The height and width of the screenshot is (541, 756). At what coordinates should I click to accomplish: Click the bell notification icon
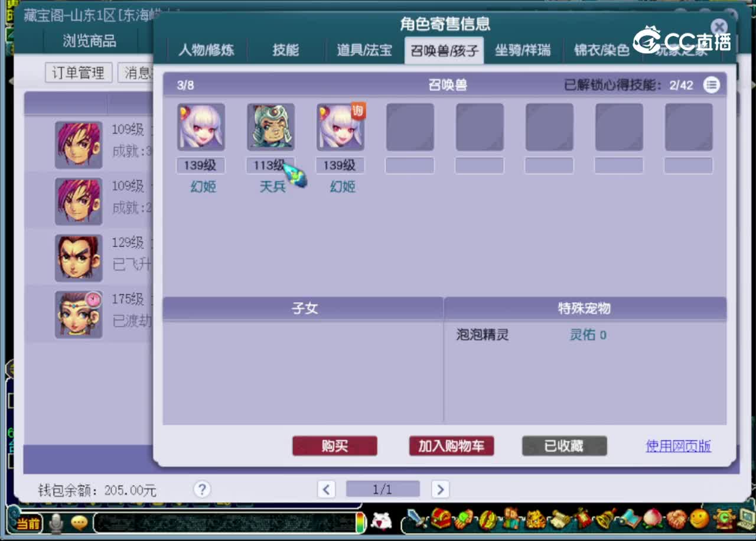click(604, 522)
